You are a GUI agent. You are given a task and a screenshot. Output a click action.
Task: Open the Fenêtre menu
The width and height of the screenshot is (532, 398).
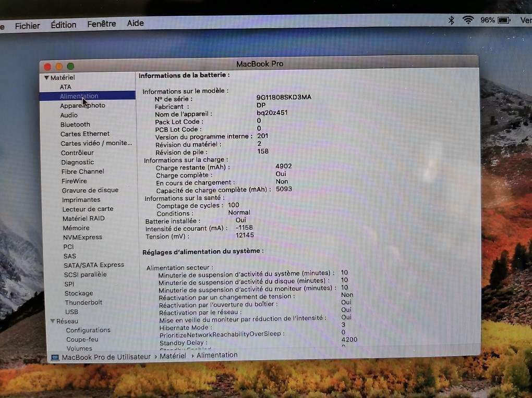[102, 24]
